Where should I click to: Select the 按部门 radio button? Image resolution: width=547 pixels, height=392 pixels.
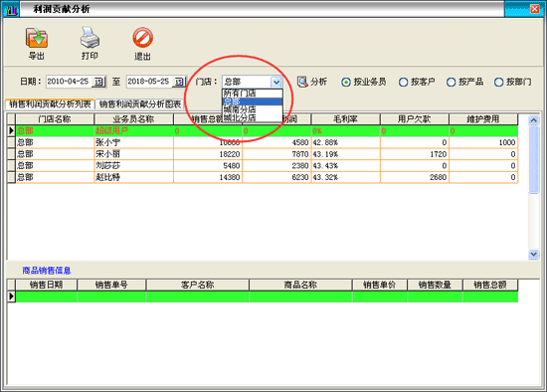tap(499, 83)
